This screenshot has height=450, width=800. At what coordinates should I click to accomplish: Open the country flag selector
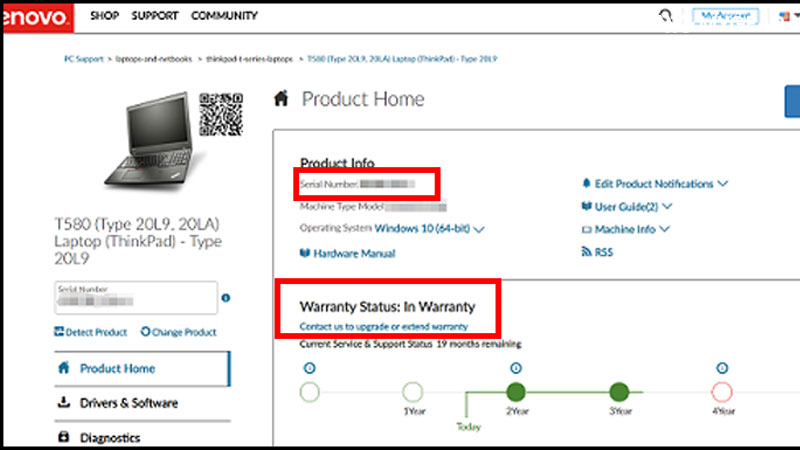click(788, 16)
